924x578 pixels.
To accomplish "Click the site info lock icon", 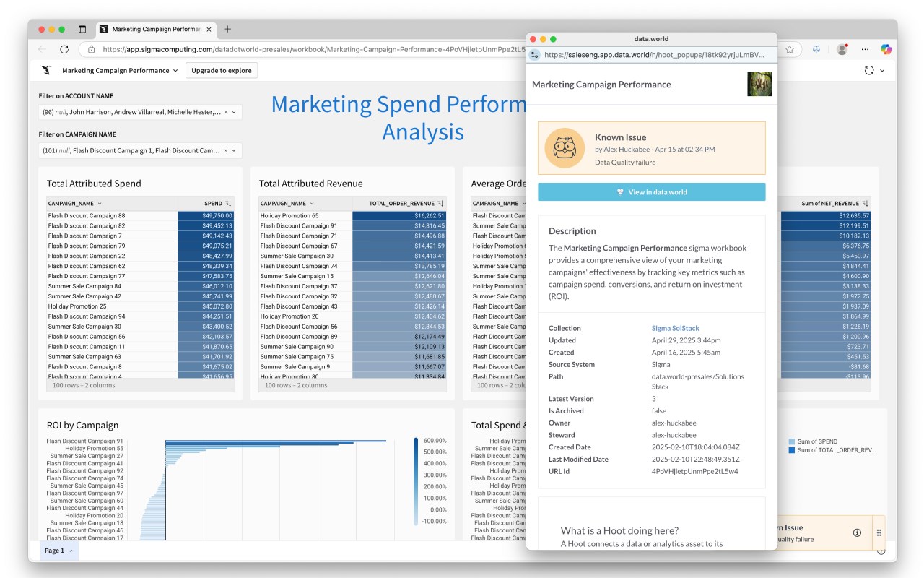I will [92, 50].
